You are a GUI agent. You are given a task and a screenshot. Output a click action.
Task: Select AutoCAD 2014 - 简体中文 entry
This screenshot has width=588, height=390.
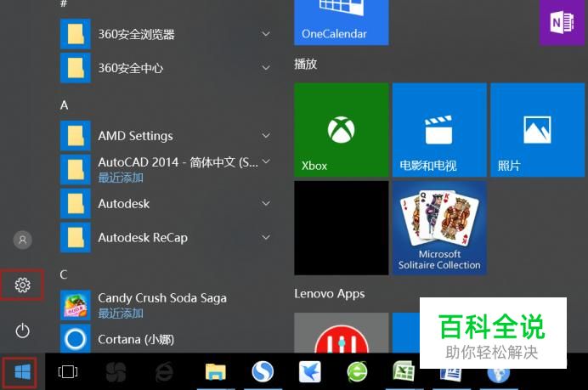click(x=166, y=169)
